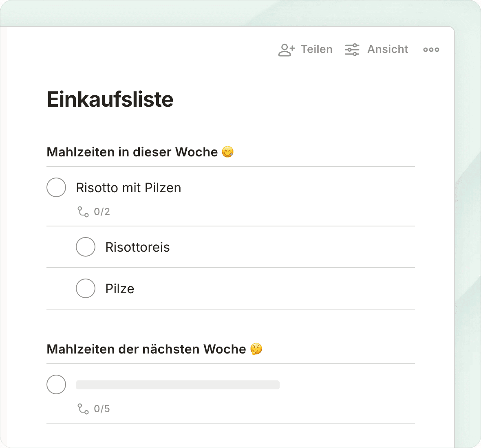Tick the Pilze subtask circle
The width and height of the screenshot is (481, 448).
pos(86,288)
